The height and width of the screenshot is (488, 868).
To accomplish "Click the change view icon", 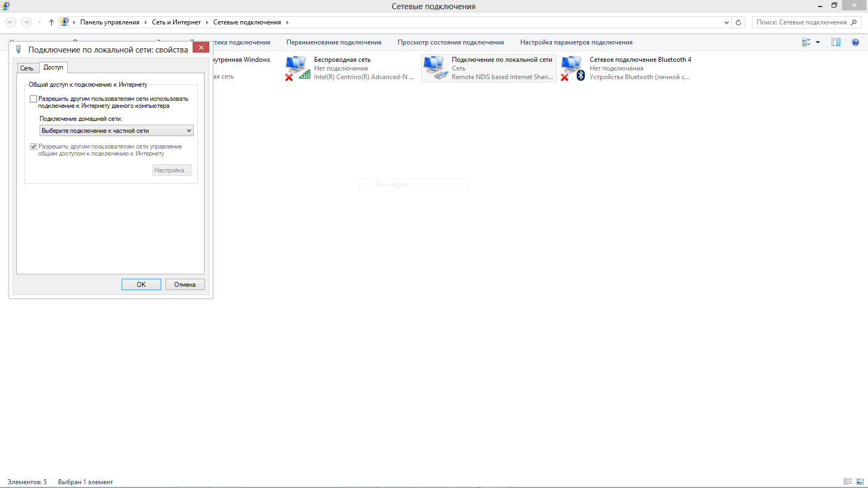I will (x=806, y=42).
